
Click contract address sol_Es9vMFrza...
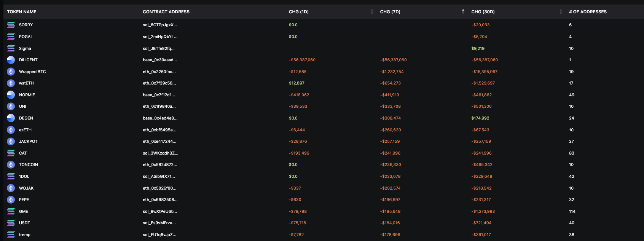point(159,223)
